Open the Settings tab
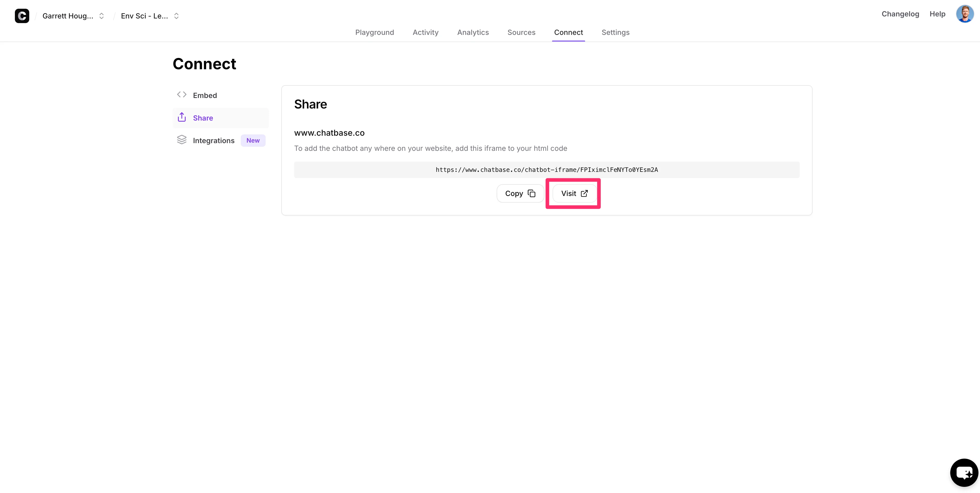The width and height of the screenshot is (980, 493). click(615, 32)
